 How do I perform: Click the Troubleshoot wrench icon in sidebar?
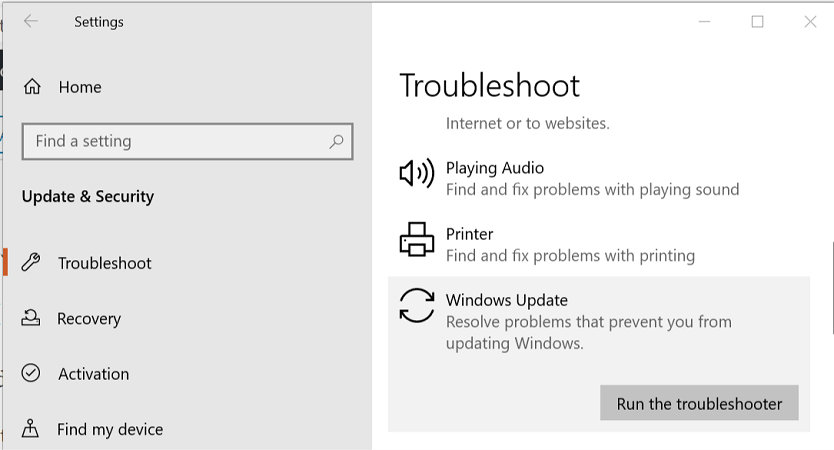[x=31, y=263]
